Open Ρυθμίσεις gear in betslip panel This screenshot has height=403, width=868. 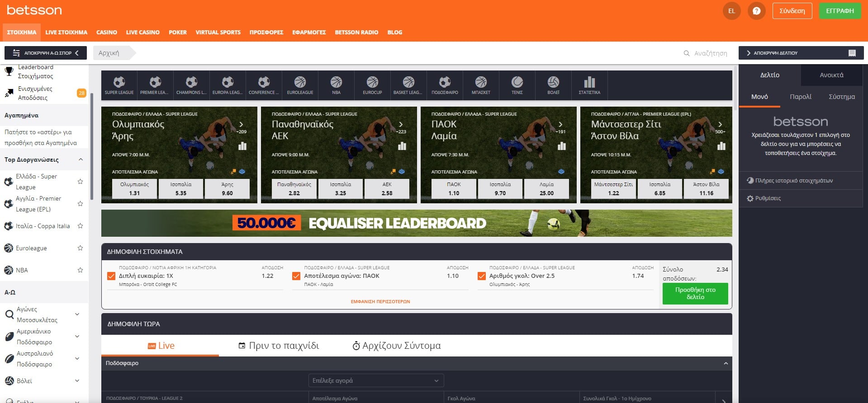coord(750,198)
